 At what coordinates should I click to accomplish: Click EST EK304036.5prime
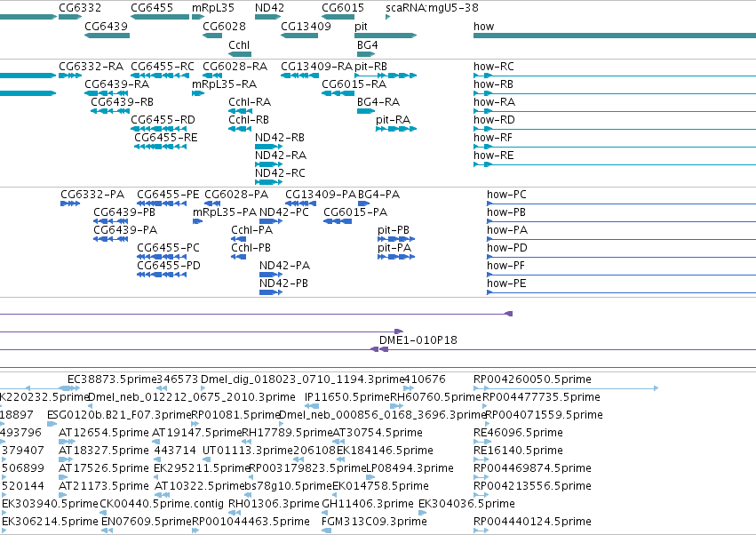[466, 504]
